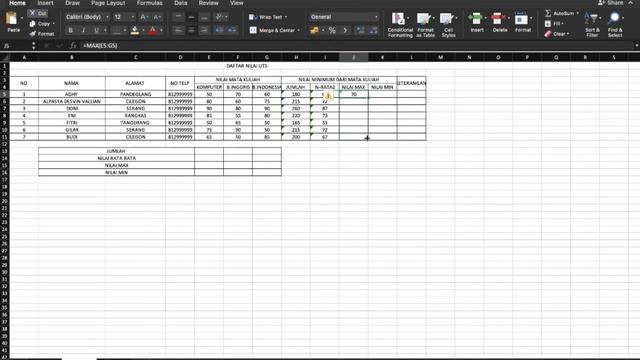Align text to middle of cell
640x360 pixels.
click(x=191, y=17)
